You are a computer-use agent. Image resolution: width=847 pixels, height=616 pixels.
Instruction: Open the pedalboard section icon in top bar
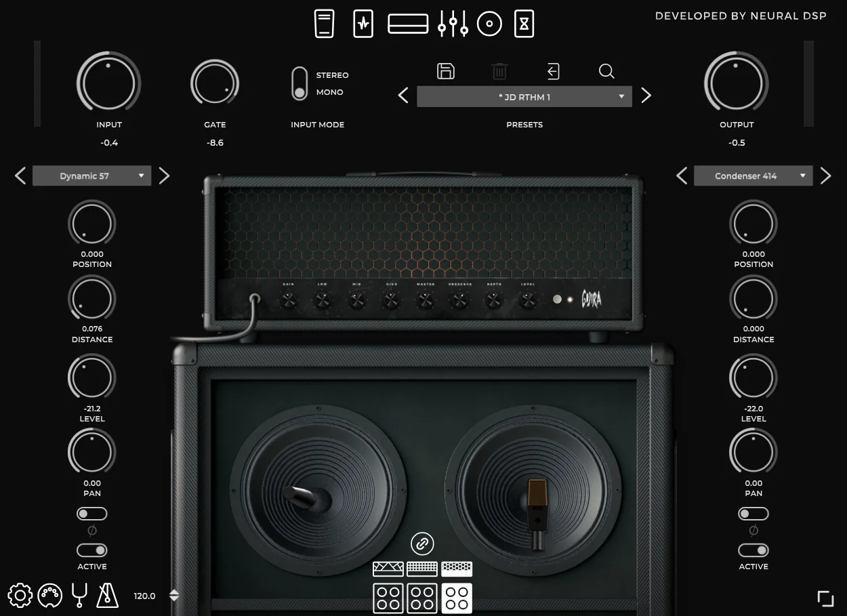click(325, 24)
